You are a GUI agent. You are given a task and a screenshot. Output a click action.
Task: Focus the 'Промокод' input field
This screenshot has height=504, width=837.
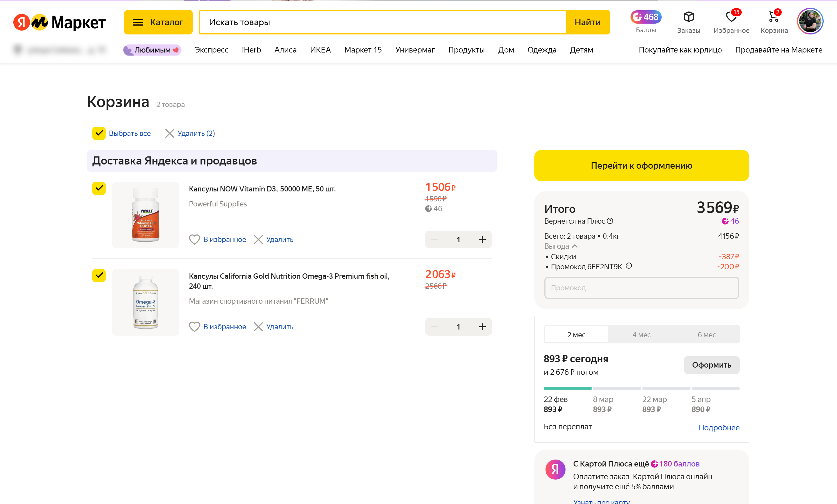point(641,288)
